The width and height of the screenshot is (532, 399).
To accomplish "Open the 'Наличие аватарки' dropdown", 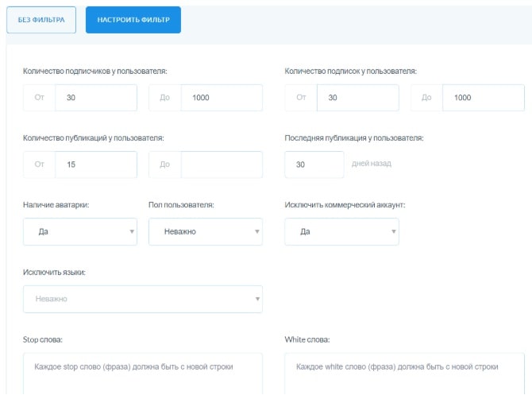I will (x=80, y=232).
